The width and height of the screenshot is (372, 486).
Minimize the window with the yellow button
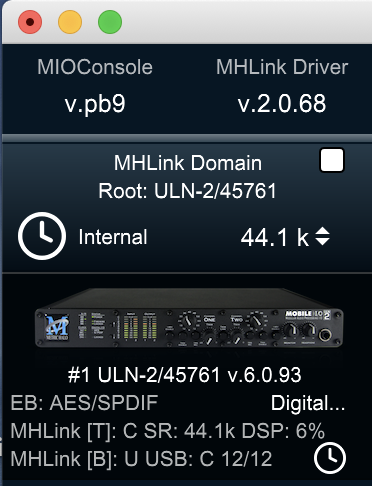[x=70, y=22]
